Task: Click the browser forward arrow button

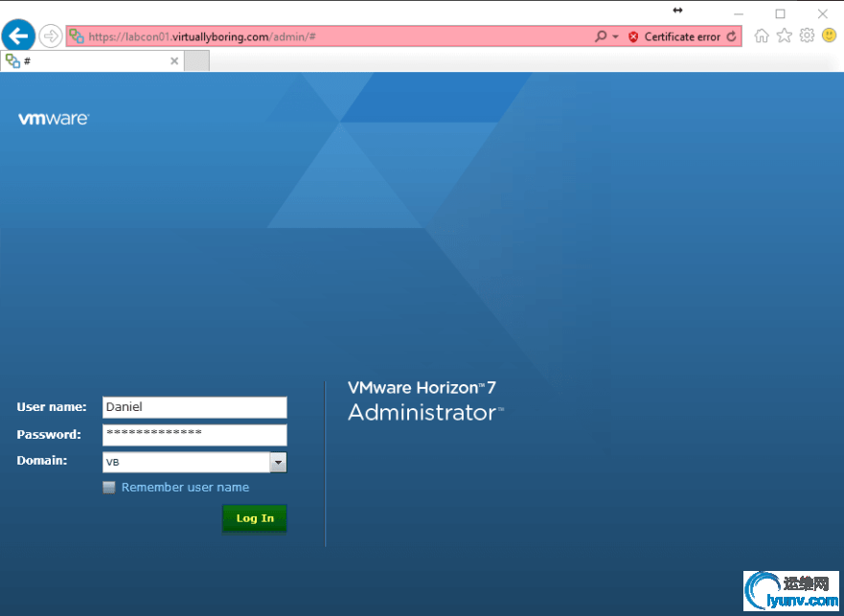Action: pos(51,36)
